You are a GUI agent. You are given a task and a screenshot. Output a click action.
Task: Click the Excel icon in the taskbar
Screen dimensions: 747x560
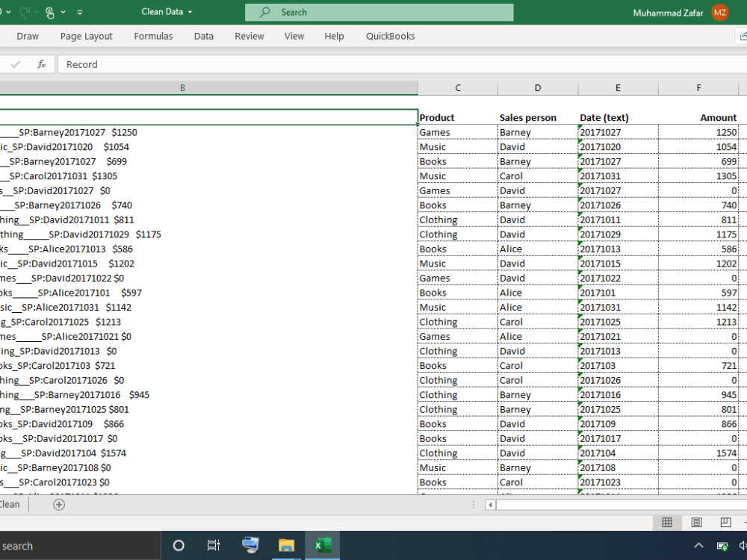coord(322,545)
